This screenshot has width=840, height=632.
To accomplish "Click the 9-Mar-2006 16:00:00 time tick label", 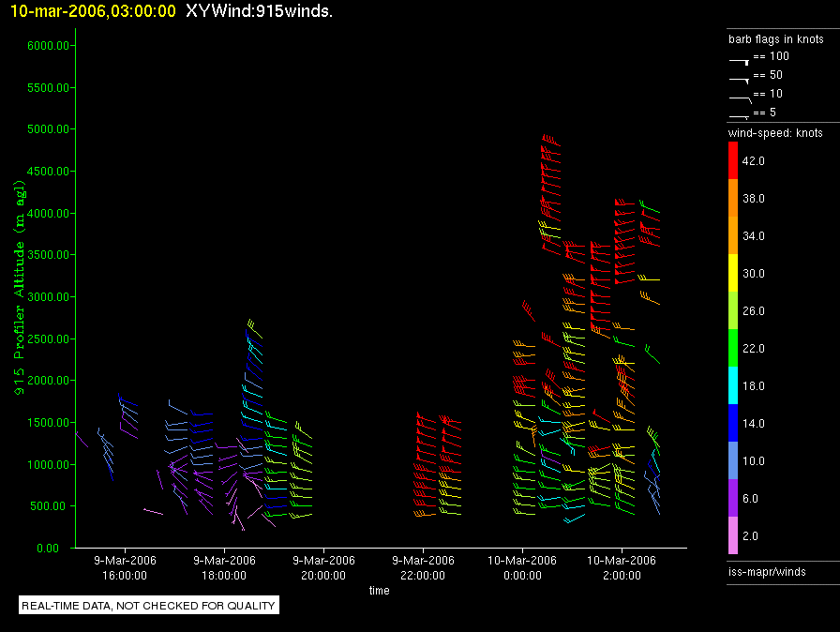I will coord(125,566).
